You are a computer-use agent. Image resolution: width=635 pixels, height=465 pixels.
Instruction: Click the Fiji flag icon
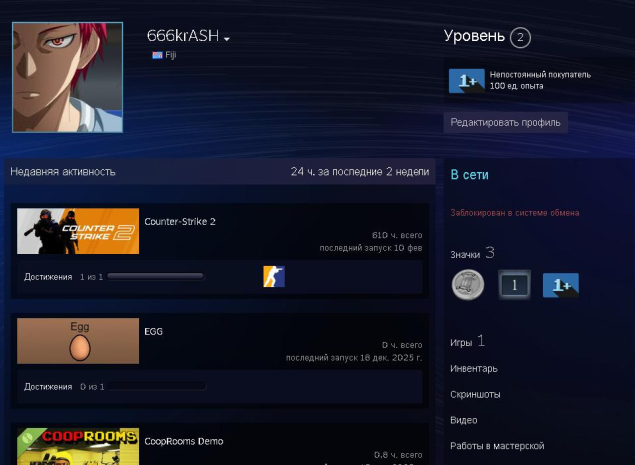pyautogui.click(x=157, y=55)
